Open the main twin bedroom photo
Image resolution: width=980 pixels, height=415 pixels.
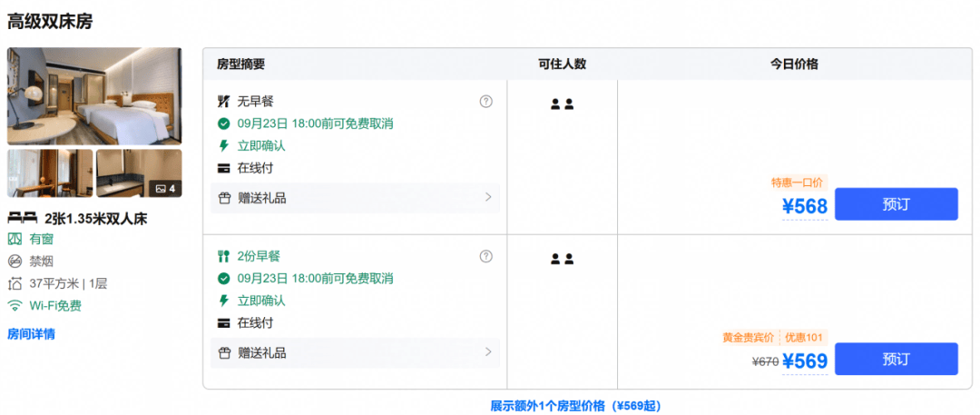94,95
